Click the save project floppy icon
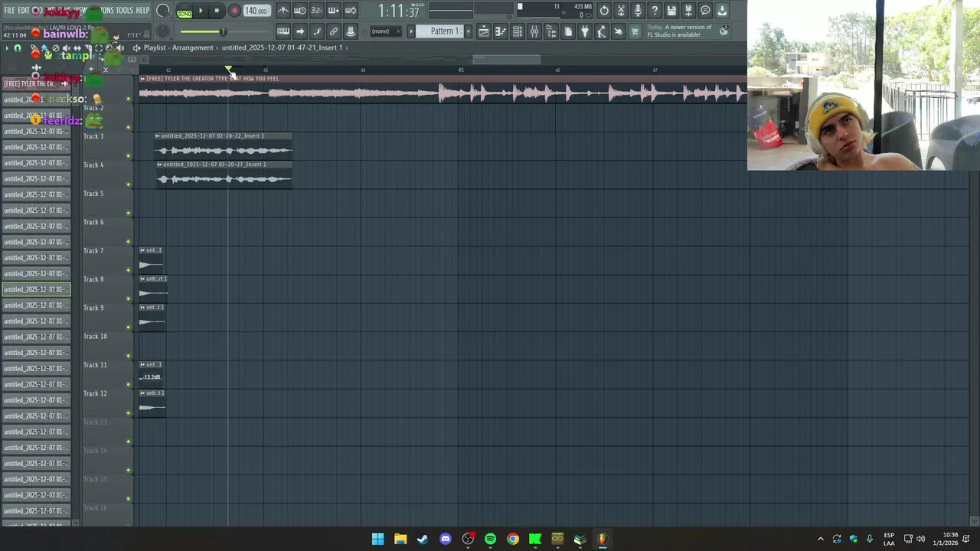 click(671, 11)
